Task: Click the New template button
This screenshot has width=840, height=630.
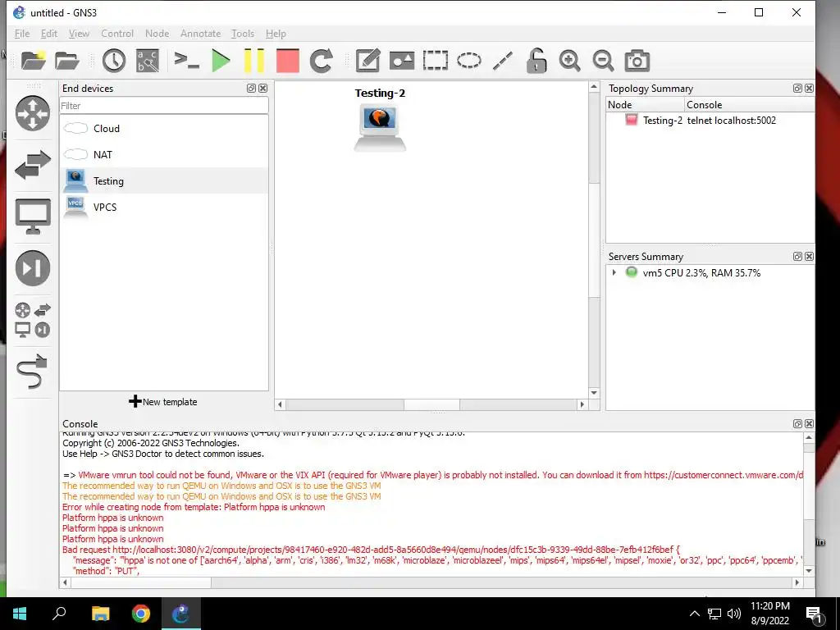Action: (x=163, y=402)
